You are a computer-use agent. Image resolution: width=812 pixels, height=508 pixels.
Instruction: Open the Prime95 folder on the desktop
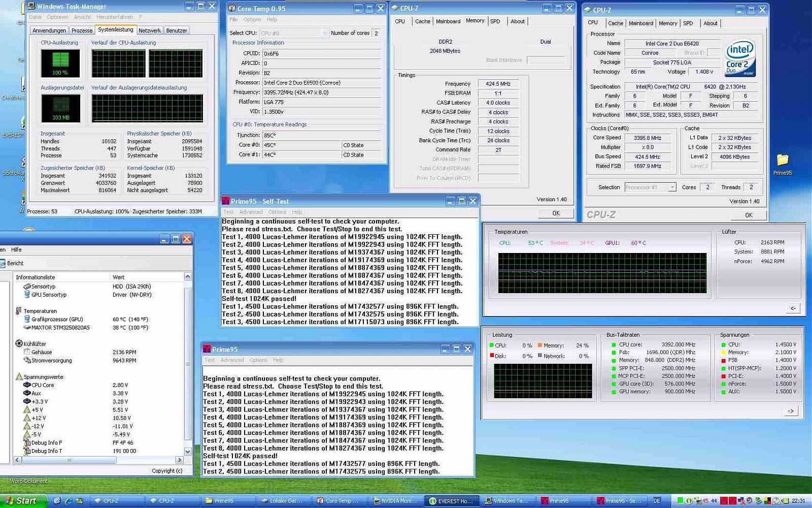[783, 160]
